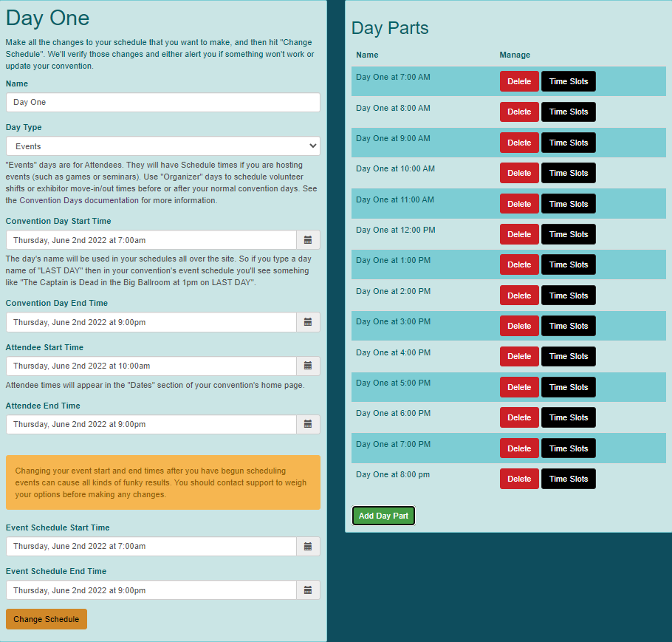Click the Convention Day Start Time field
The width and height of the screenshot is (672, 642).
point(151,240)
